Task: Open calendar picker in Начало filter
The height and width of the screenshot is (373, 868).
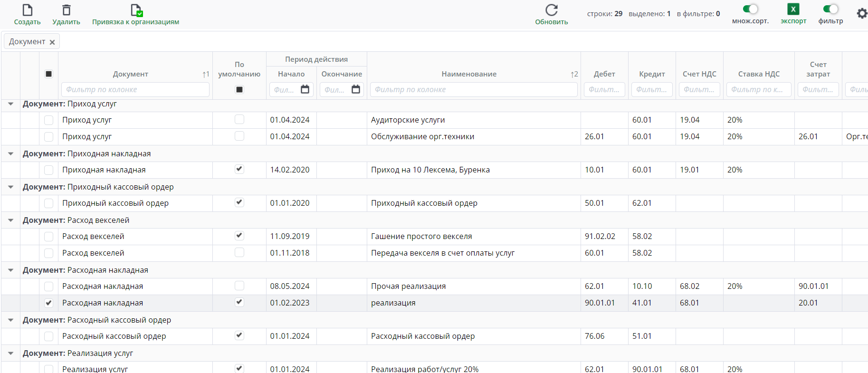Action: click(305, 89)
